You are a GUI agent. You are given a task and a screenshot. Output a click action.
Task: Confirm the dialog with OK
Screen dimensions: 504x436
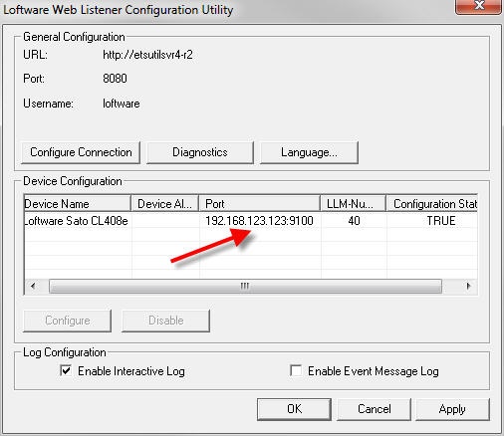(294, 409)
